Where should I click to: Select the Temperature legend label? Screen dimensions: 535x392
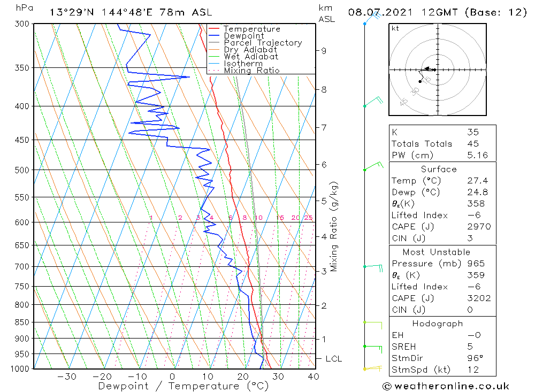[x=252, y=29]
